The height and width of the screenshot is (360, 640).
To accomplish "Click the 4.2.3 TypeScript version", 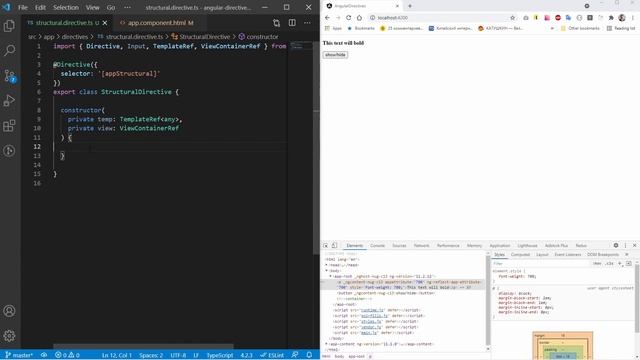I will [246, 355].
